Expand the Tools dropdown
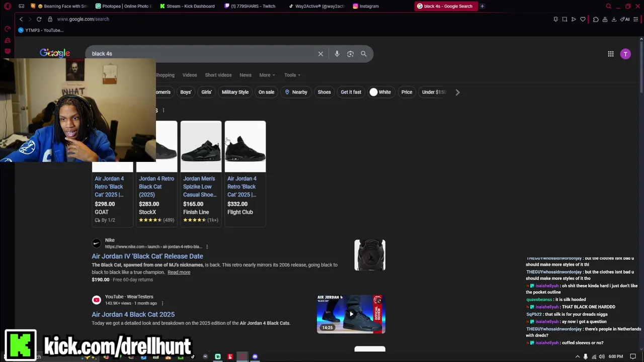Image resolution: width=644 pixels, height=362 pixels. coord(292,75)
